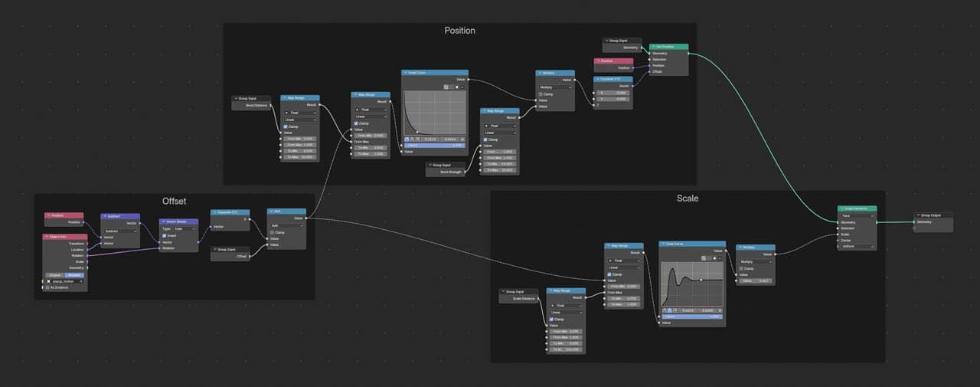Viewport: 980px width, 387px height.
Task: Collapse the Group Output node arrow
Action: point(918,215)
